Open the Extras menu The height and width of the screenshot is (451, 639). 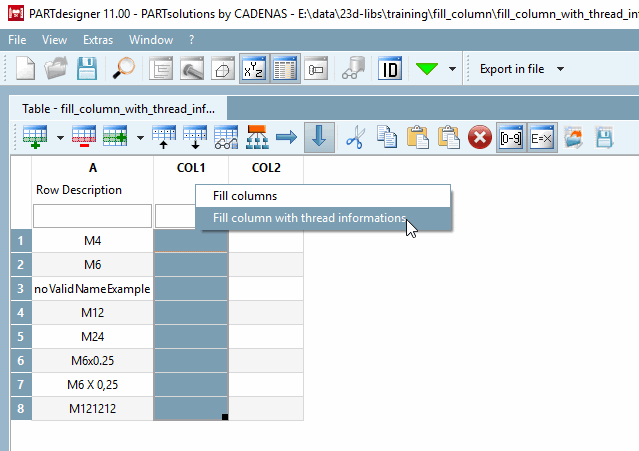[x=98, y=40]
